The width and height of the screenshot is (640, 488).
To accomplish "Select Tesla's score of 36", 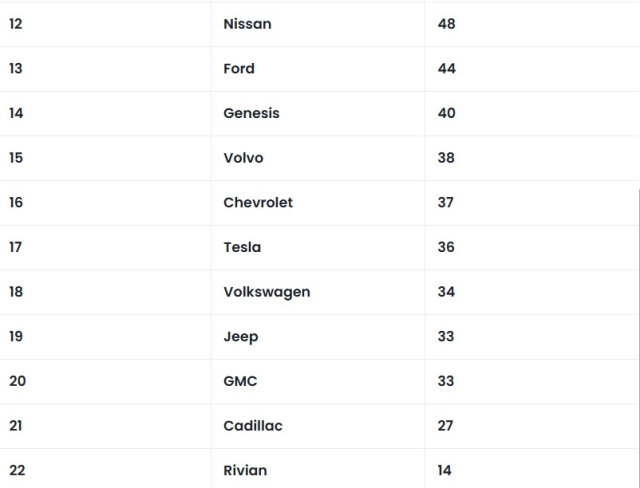I will (x=446, y=247).
